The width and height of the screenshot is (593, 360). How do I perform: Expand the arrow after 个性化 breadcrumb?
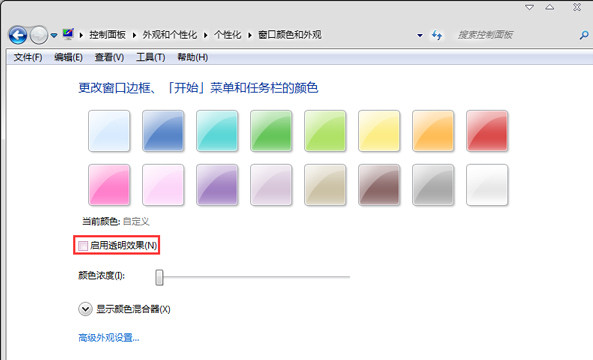tap(250, 35)
